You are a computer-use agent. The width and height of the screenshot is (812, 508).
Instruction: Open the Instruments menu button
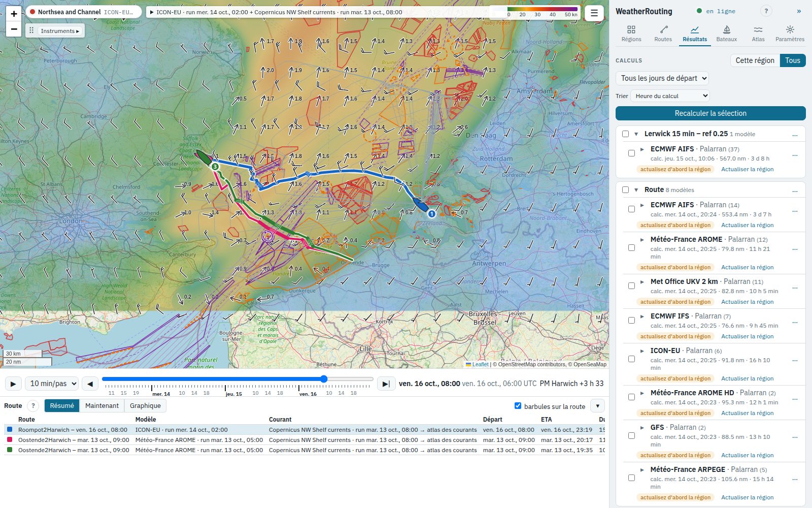pos(60,31)
